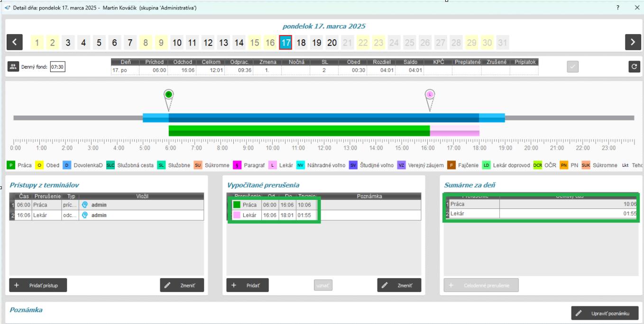
Task: Click the location icon in the 06:00 Práca row
Action: [x=85, y=205]
